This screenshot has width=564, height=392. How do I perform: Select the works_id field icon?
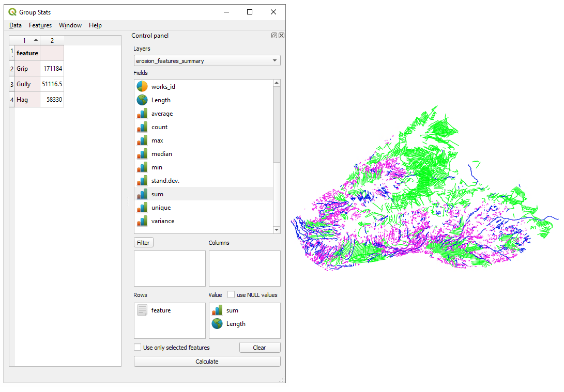coord(142,87)
